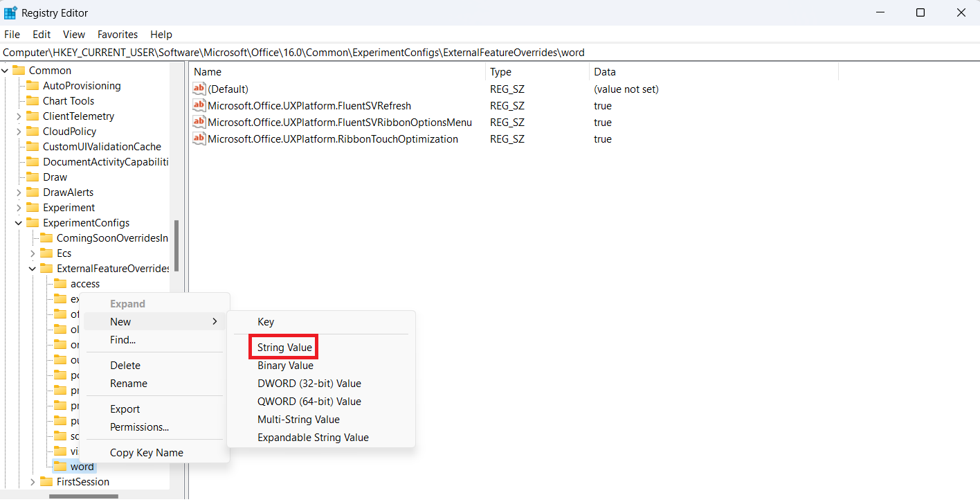Viewport: 980px width, 502px height.
Task: Click the ComingSoonOverrides folder icon
Action: (x=46, y=238)
